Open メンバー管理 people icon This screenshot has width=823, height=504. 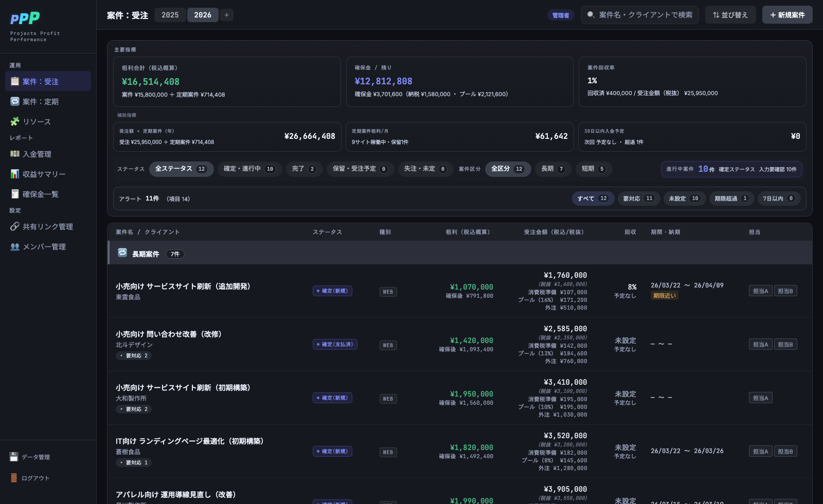click(x=15, y=246)
